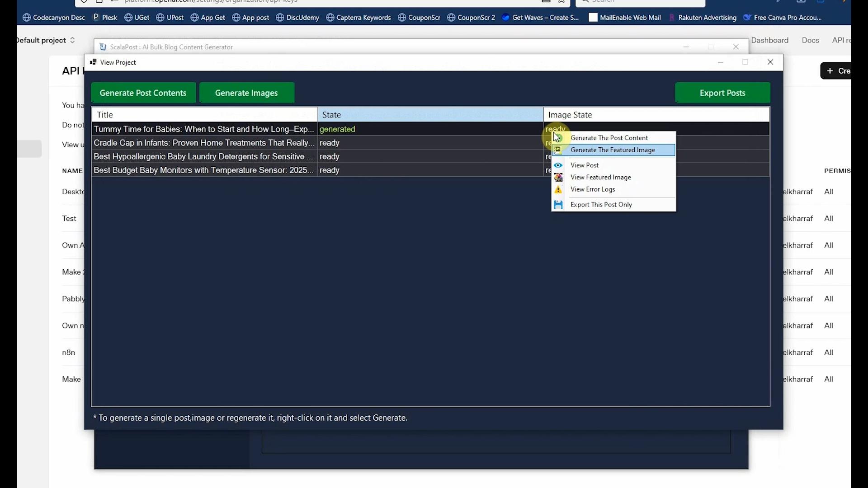The width and height of the screenshot is (868, 488).
Task: Open the DiscUdemy bookmark icon
Action: (280, 17)
